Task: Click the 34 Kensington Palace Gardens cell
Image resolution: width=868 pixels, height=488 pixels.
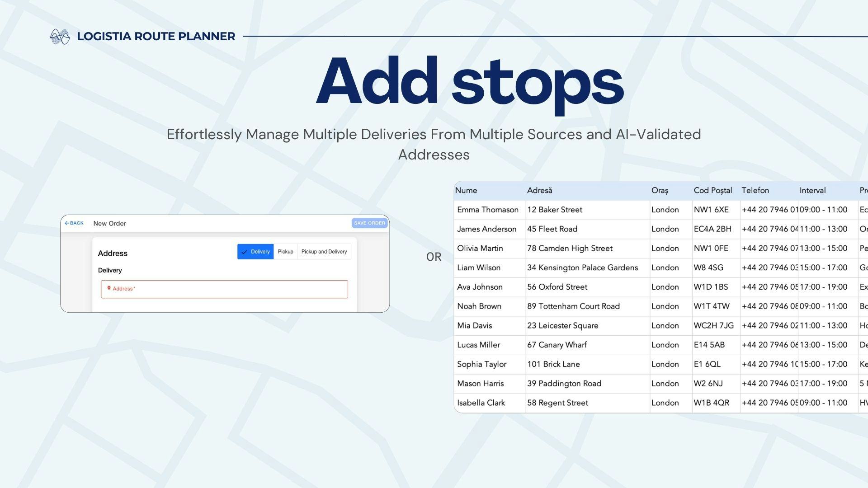Action: pyautogui.click(x=588, y=268)
